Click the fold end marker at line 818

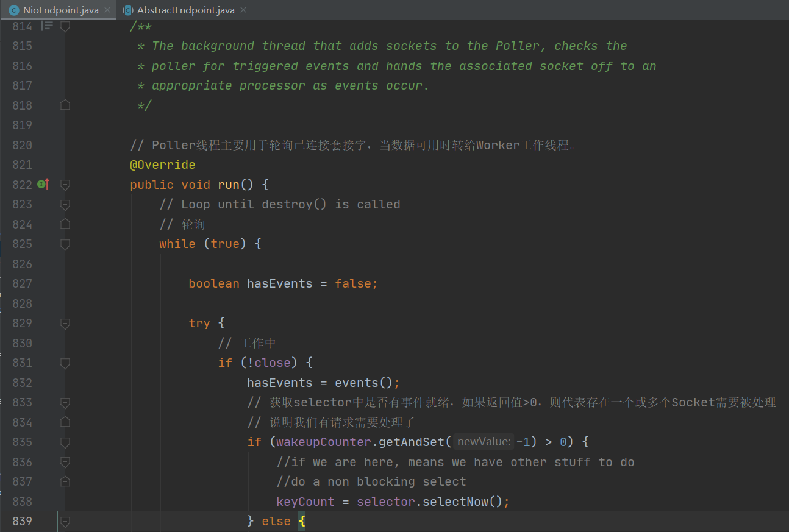65,105
